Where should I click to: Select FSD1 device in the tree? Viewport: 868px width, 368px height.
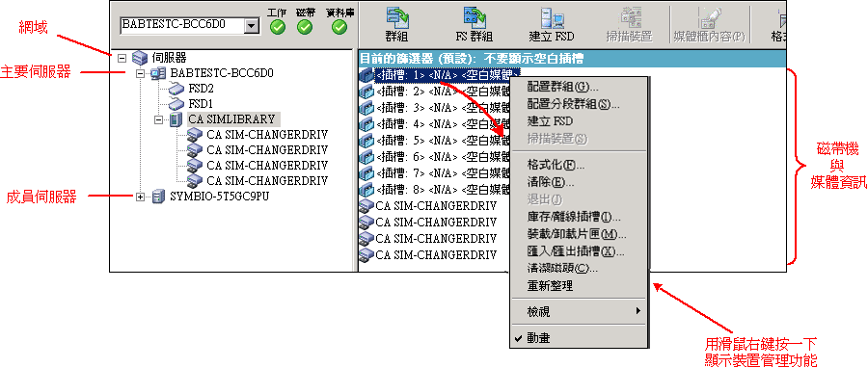[202, 104]
